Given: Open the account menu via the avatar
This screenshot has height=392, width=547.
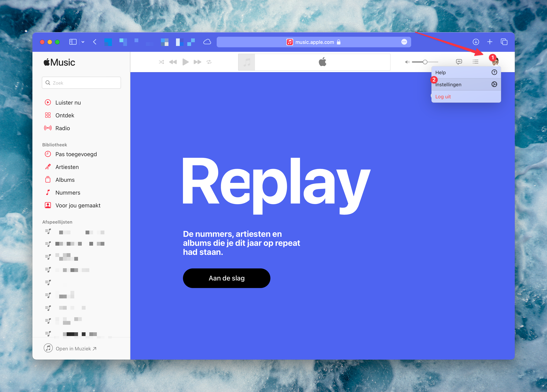Looking at the screenshot, I should tap(496, 63).
